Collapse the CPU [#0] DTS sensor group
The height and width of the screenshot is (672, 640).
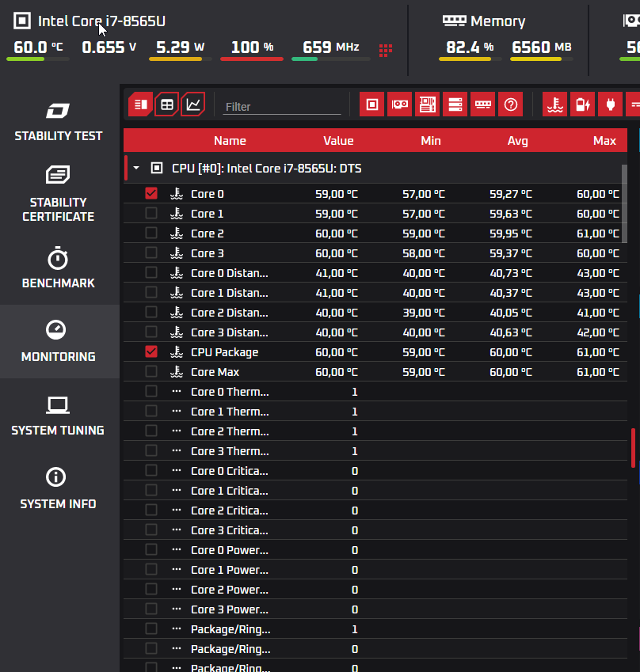tap(136, 168)
